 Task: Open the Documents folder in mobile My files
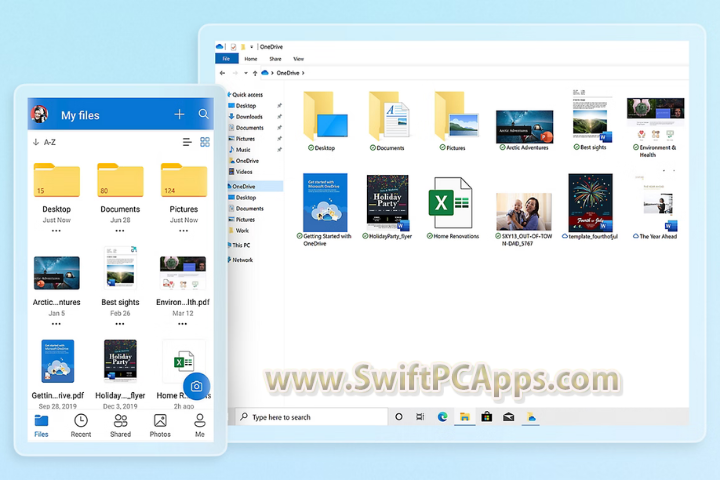120,180
